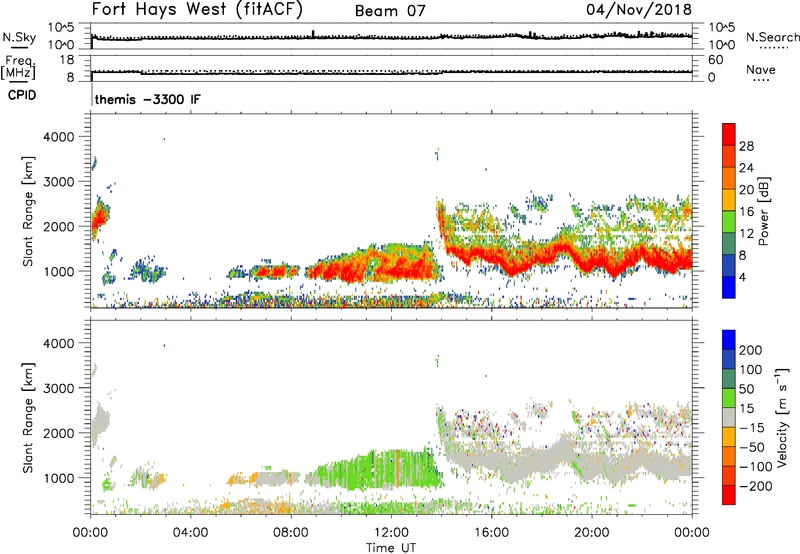800x554 pixels.
Task: Click the '16:00' time tick label
Action: (x=491, y=533)
